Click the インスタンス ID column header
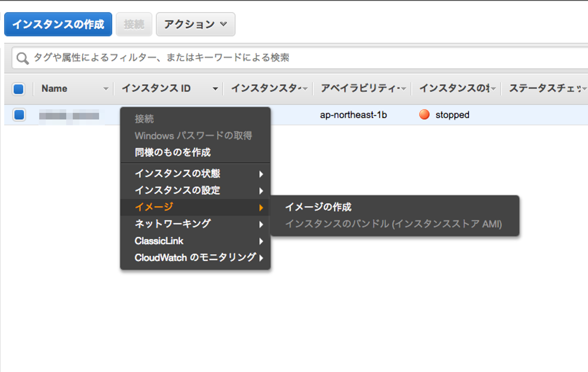588x372 pixels. (x=156, y=89)
